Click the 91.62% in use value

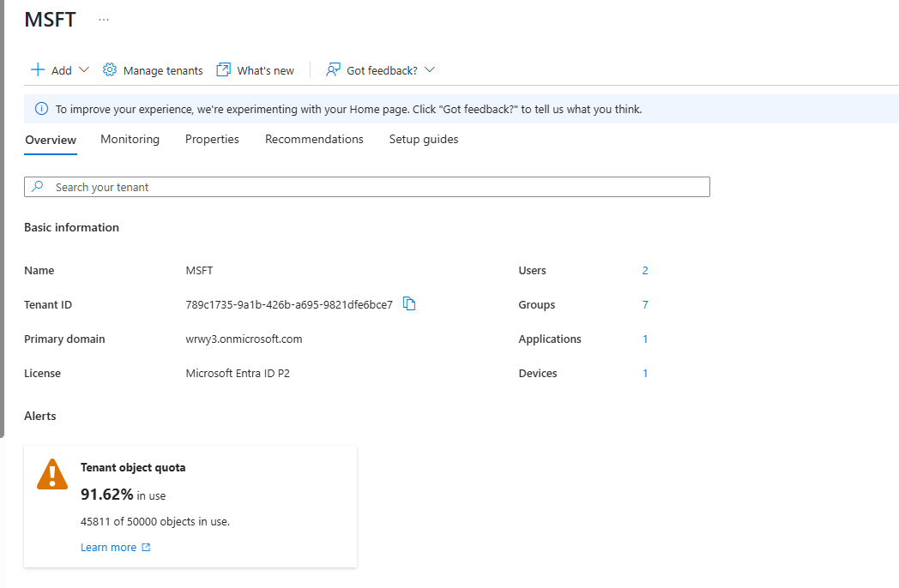(x=123, y=495)
